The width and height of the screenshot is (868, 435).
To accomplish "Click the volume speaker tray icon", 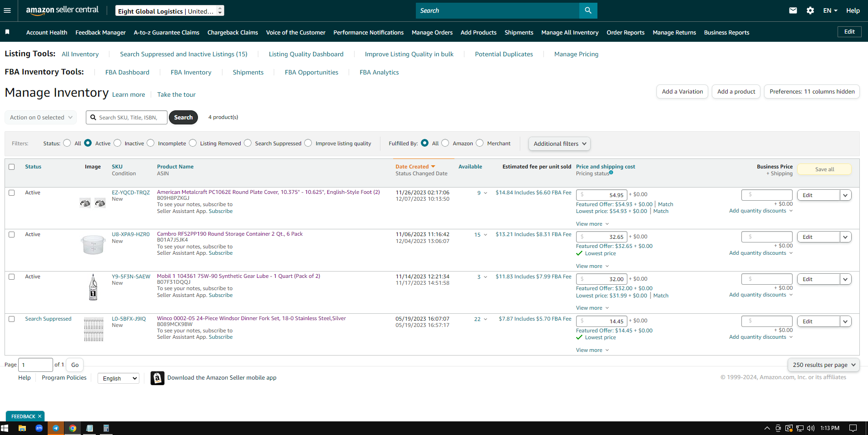I will pos(811,428).
